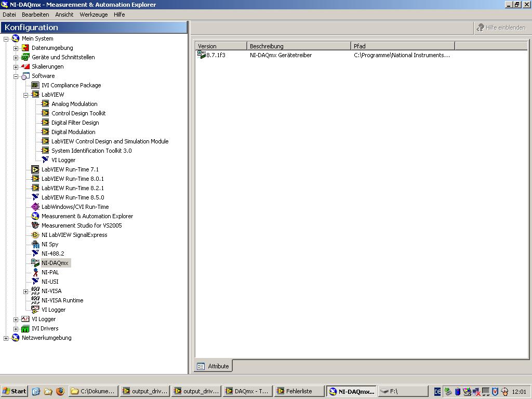Select the NI-USI entry
The width and height of the screenshot is (532, 399).
pos(50,282)
